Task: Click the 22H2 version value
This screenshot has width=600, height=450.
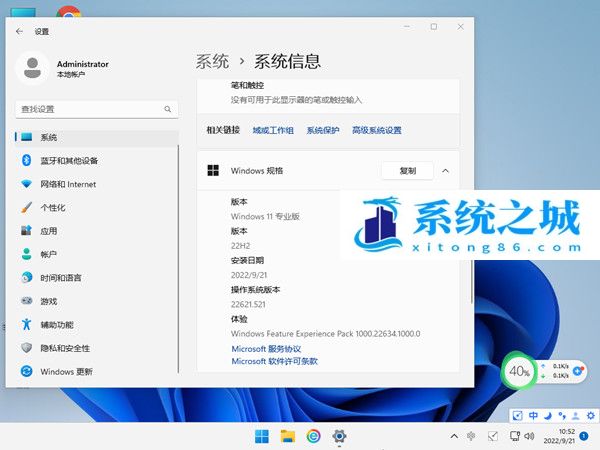Action: [240, 246]
